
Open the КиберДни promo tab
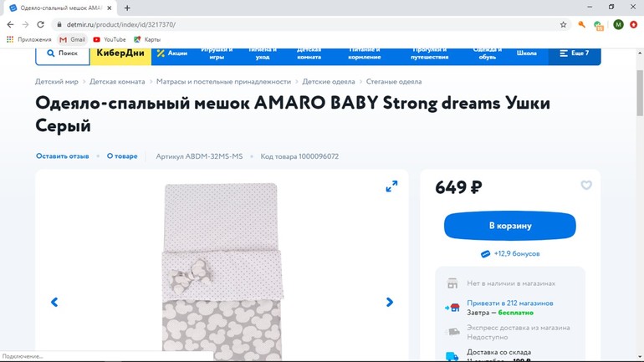[120, 55]
